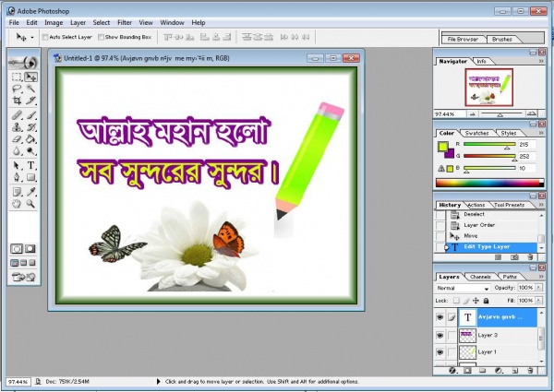This screenshot has width=554, height=392.
Task: Click the color spectrum ramp
Action: click(489, 183)
